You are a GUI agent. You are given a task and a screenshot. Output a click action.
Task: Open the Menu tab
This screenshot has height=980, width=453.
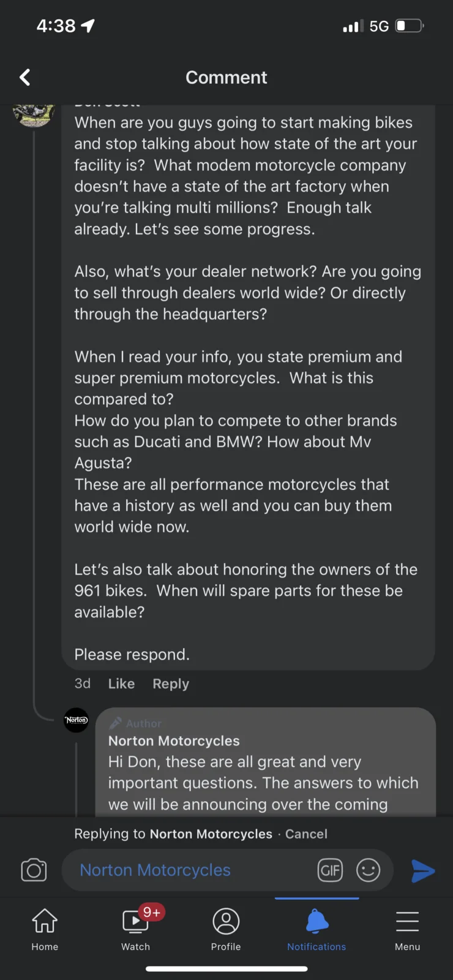tap(407, 929)
